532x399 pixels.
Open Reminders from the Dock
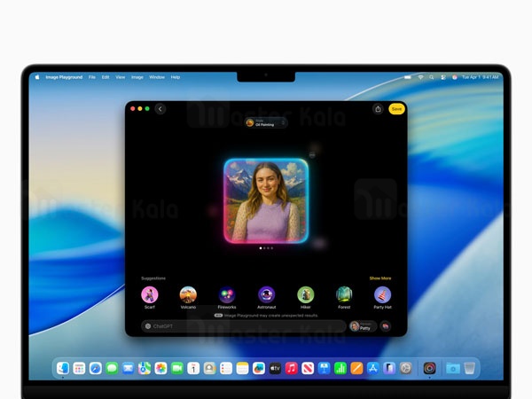[x=226, y=368]
